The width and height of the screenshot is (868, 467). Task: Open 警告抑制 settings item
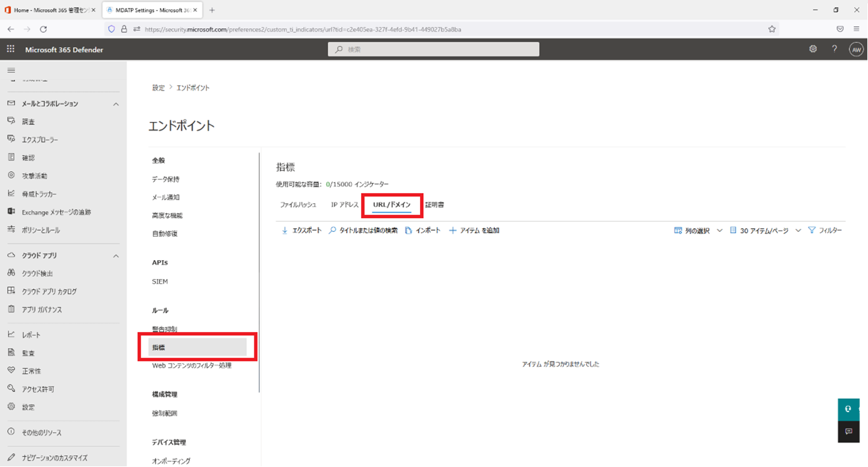[x=164, y=329]
